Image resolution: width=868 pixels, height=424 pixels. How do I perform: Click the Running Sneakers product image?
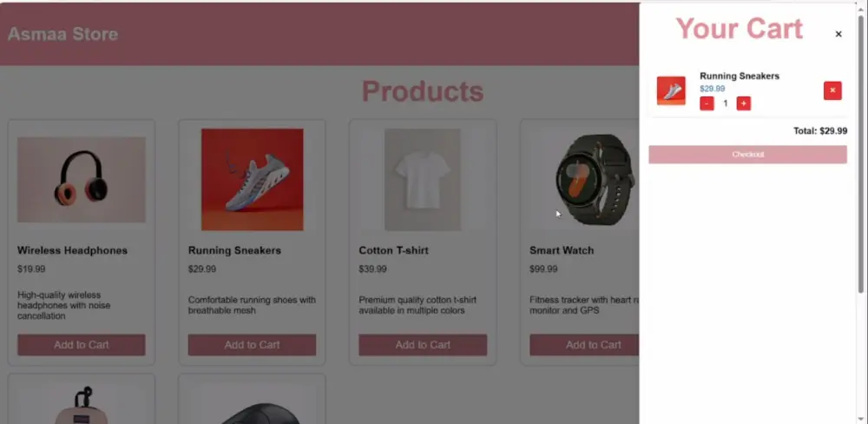(253, 180)
